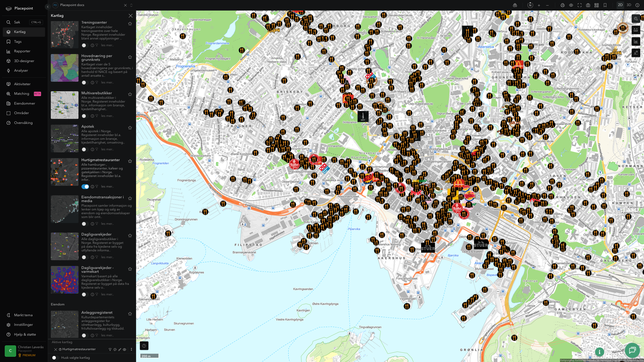Image resolution: width=644 pixels, height=362 pixels.
Task: Open Innstillinger settings
Action: pyautogui.click(x=24, y=325)
